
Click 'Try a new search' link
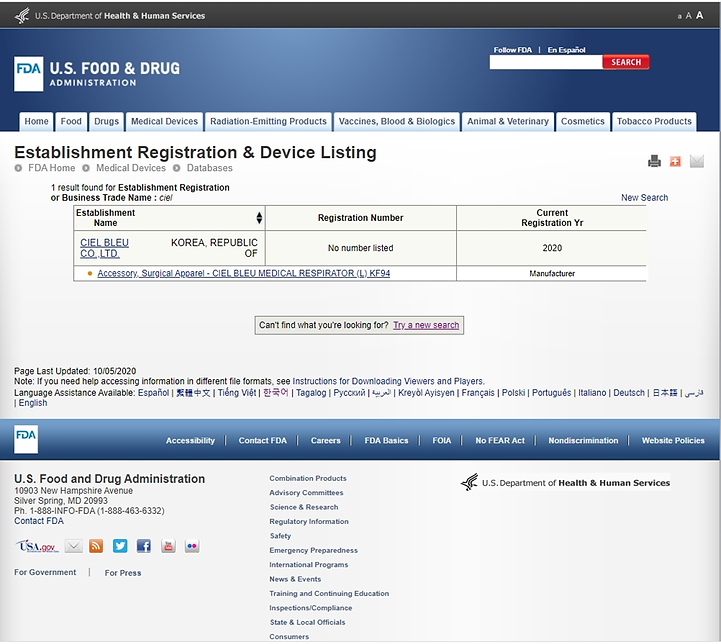click(x=426, y=325)
